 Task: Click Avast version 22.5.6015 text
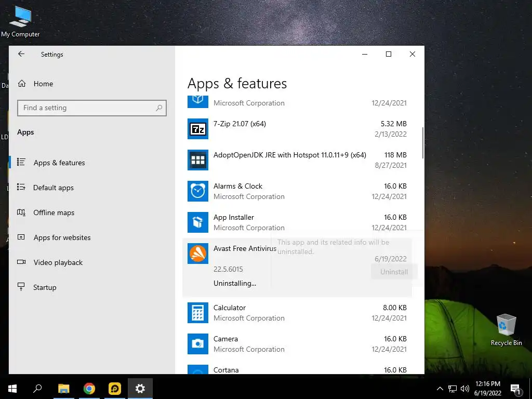(x=228, y=270)
